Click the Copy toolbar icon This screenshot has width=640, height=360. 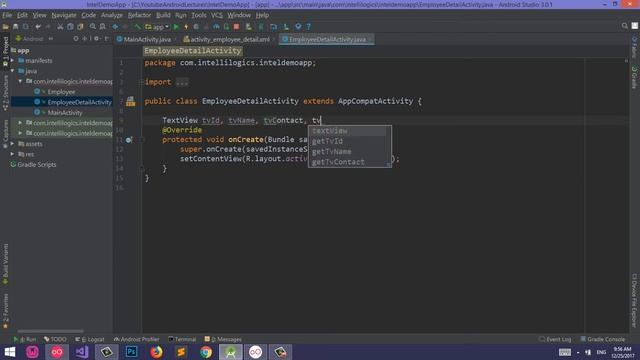[x=70, y=27]
